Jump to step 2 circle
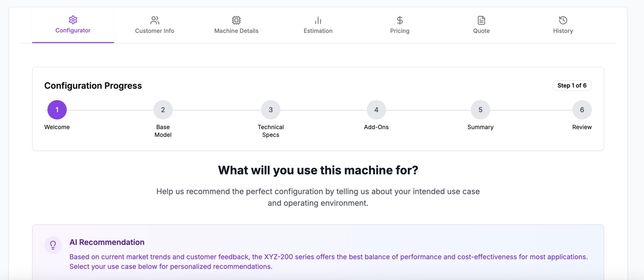 coord(163,110)
